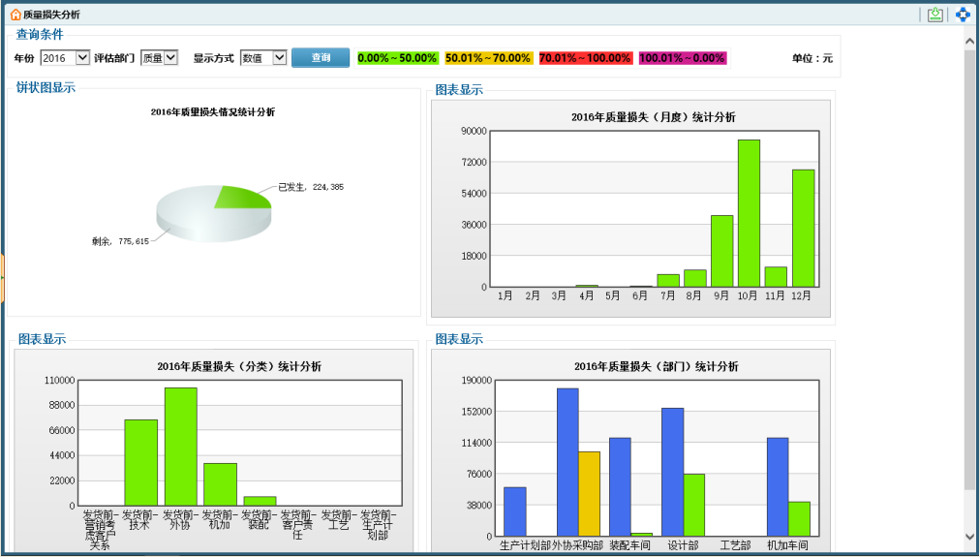Viewport: 980px width, 557px height.
Task: Click the 10月 bar in monthly chart
Action: pos(749,213)
